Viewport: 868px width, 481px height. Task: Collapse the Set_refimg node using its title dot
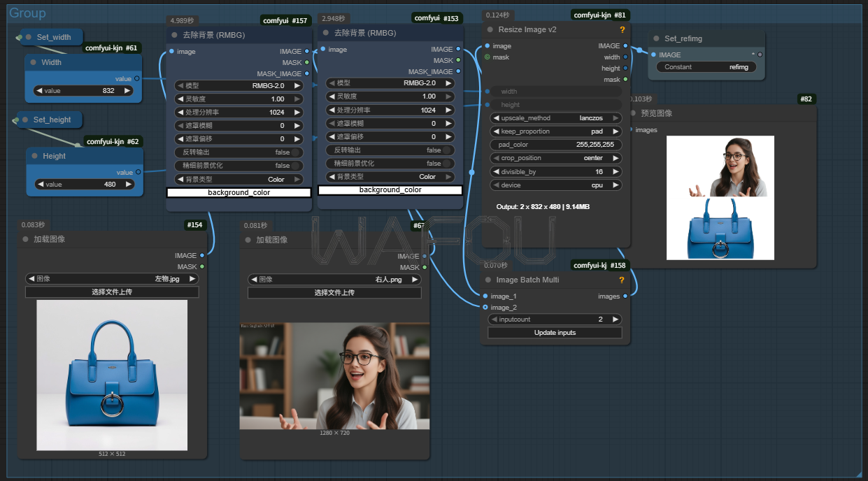(655, 39)
